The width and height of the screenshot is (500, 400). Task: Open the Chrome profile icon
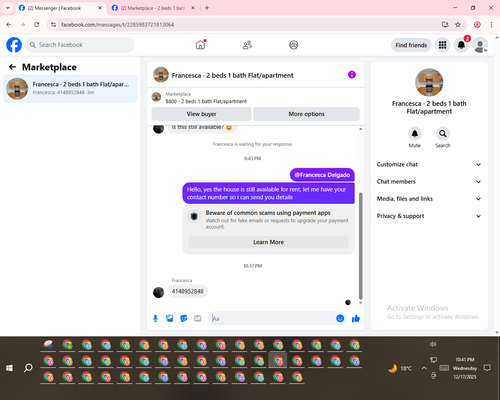pos(477,25)
